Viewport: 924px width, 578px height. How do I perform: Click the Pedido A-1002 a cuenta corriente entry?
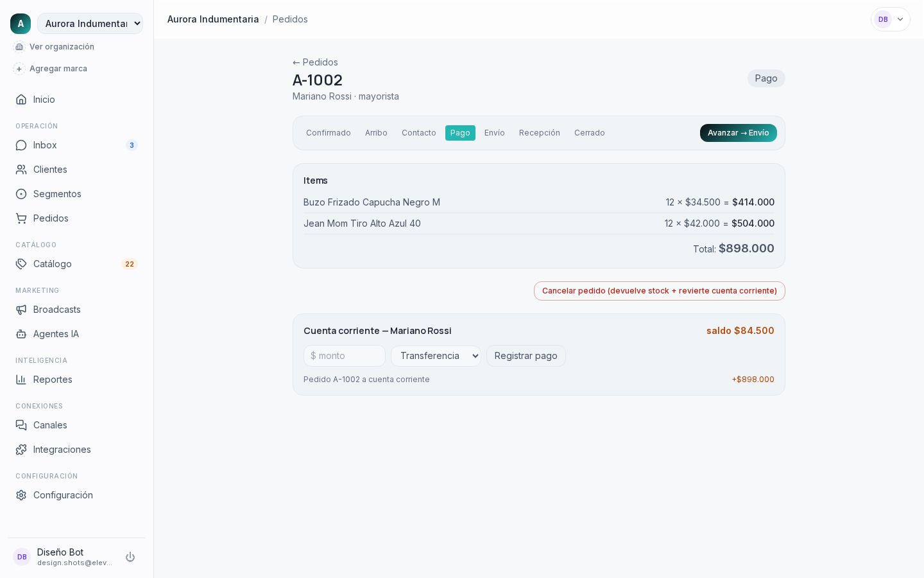(366, 380)
